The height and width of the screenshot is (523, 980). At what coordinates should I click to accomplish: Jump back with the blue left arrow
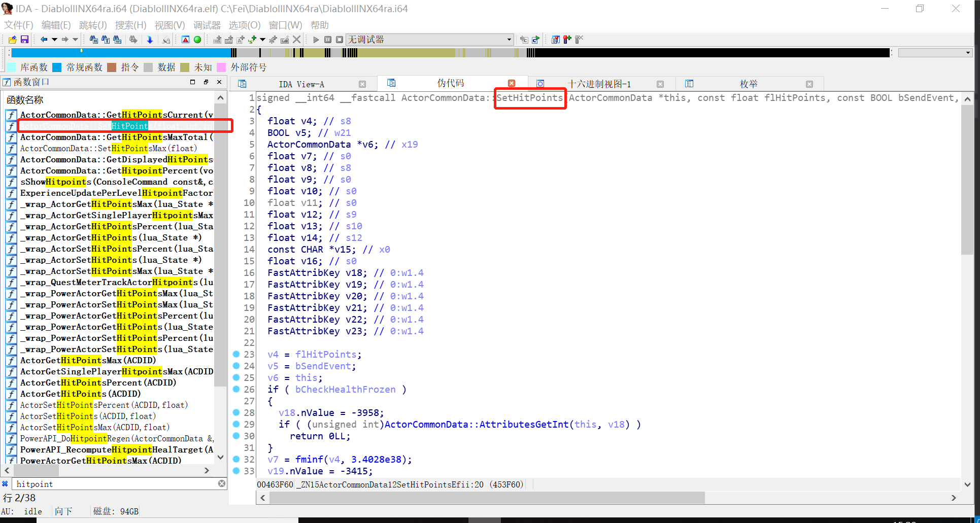pyautogui.click(x=44, y=40)
